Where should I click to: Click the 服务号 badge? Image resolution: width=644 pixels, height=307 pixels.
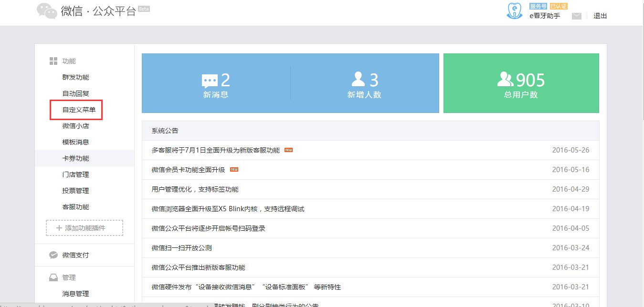(538, 6)
